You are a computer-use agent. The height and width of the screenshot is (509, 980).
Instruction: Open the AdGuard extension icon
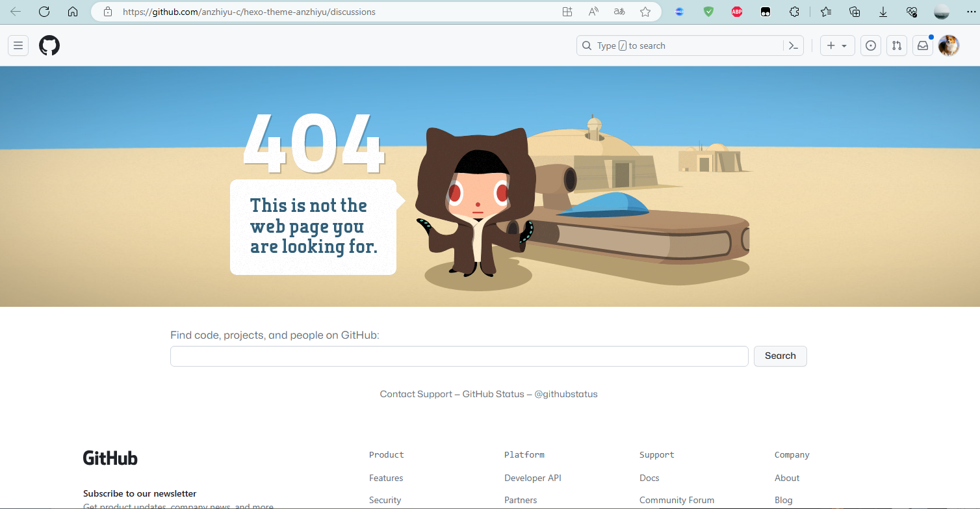pos(708,12)
